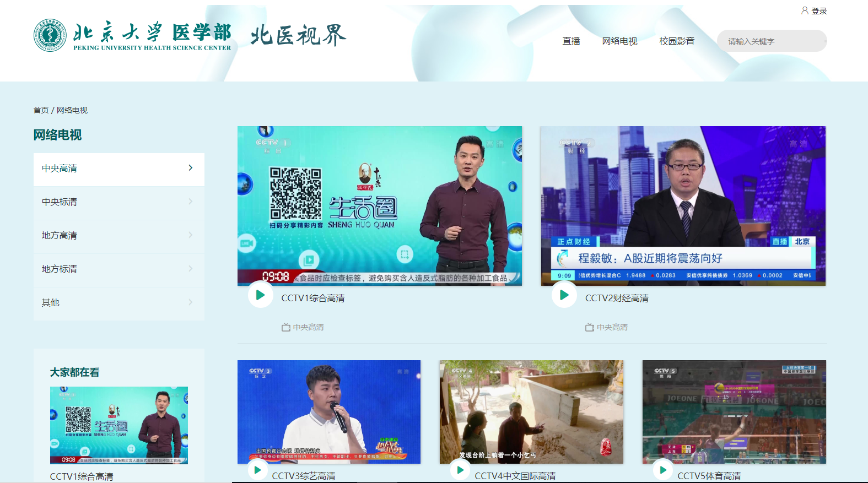Image resolution: width=868 pixels, height=483 pixels.
Task: Click 网络电视 in the breadcrumb
Action: point(72,110)
